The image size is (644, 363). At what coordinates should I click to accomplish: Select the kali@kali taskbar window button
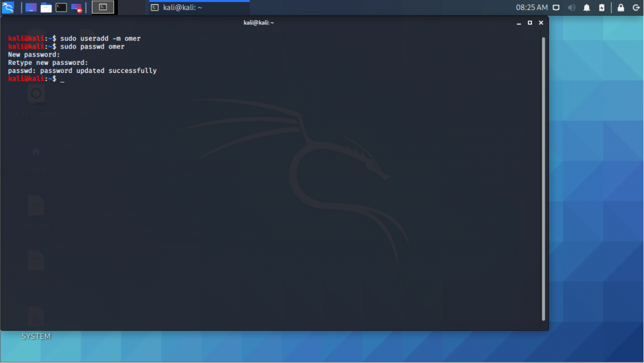coord(199,8)
